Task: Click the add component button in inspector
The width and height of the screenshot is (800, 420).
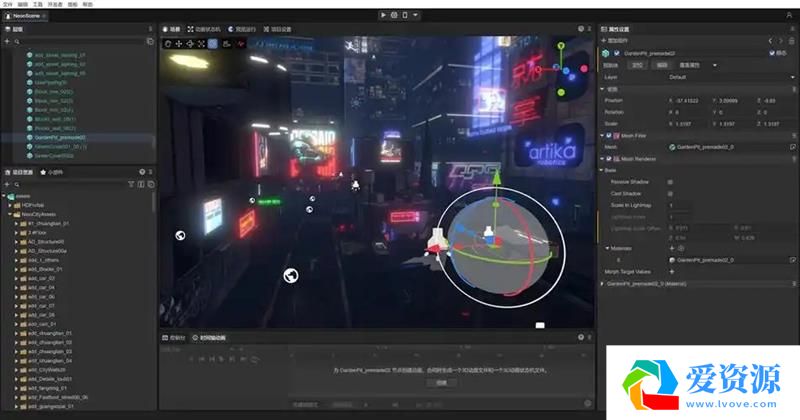Action: pos(615,40)
